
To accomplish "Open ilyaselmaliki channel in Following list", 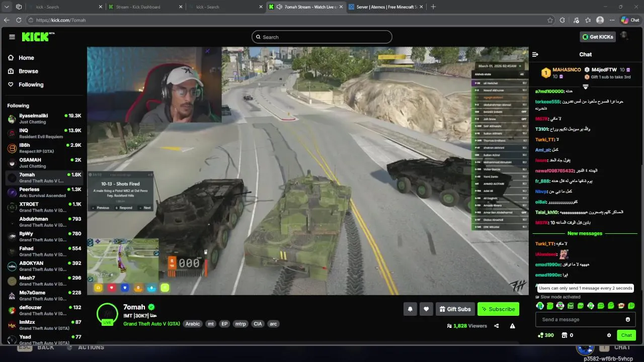I will click(x=44, y=119).
